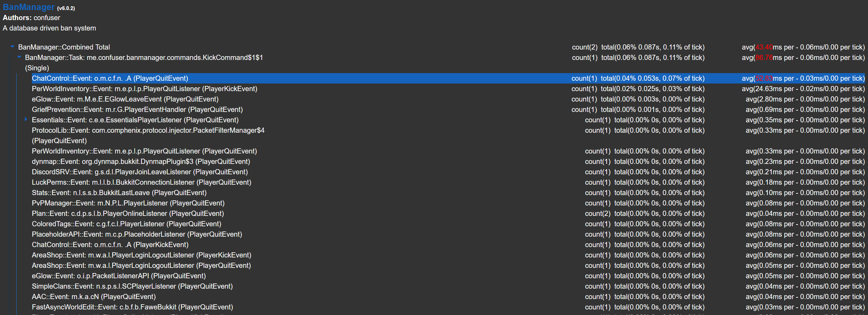Collapse the BanManager::Combined Total node
This screenshot has height=315, width=868.
(x=13, y=47)
